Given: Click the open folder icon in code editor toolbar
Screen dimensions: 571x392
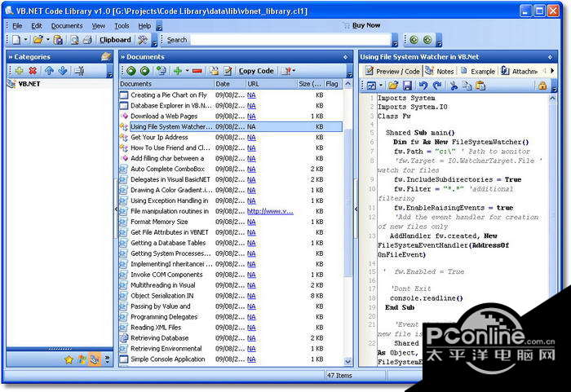Looking at the screenshot, I should [x=393, y=86].
